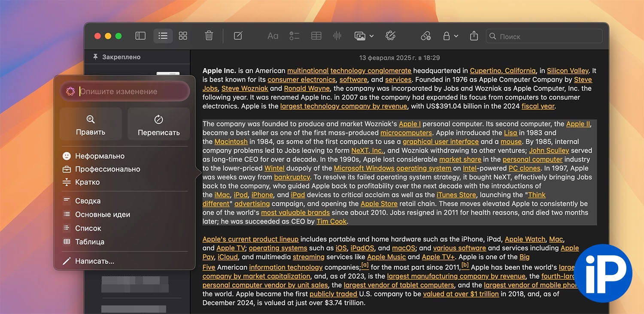The height and width of the screenshot is (314, 644).
Task: Toggle the sidebar panel icon
Action: pyautogui.click(x=140, y=36)
